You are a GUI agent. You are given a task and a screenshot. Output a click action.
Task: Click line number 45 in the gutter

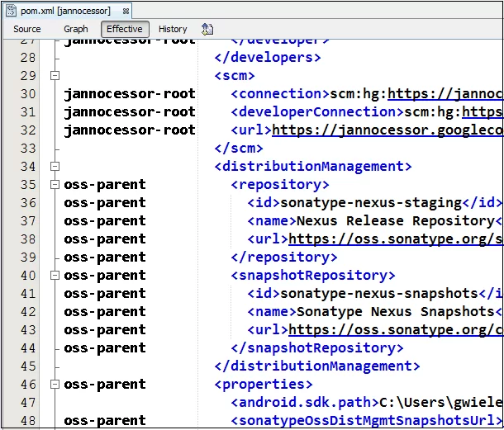click(x=27, y=366)
